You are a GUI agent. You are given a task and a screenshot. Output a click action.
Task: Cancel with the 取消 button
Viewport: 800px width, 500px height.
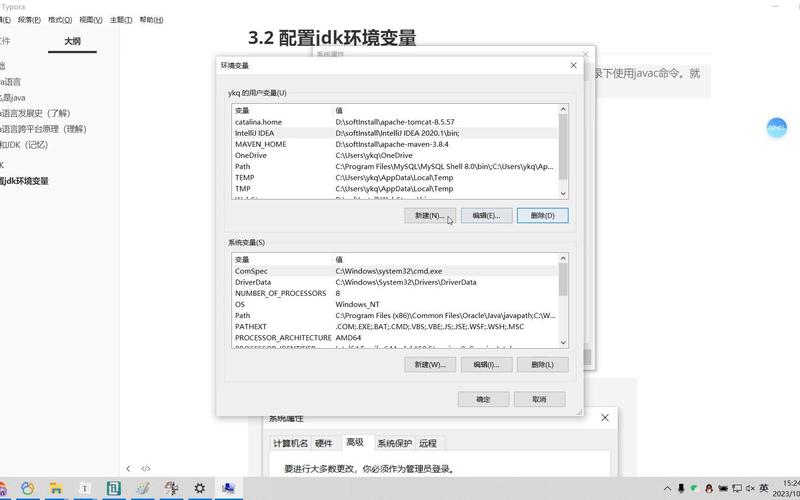click(x=539, y=399)
